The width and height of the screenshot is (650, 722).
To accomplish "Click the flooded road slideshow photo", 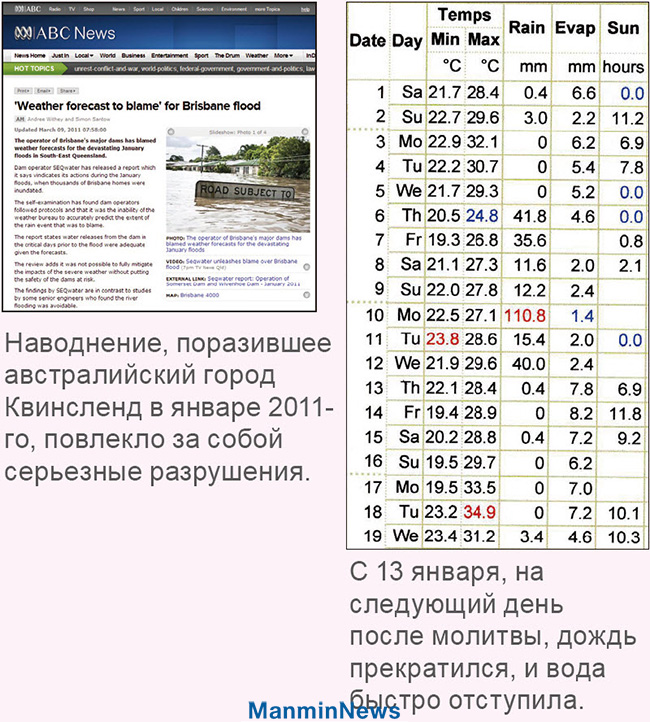I will click(238, 184).
